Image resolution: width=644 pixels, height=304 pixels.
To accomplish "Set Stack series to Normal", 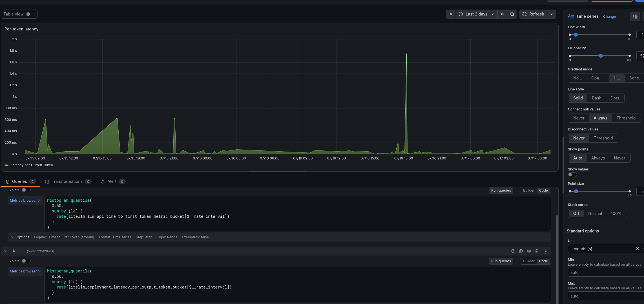I will pyautogui.click(x=595, y=214).
